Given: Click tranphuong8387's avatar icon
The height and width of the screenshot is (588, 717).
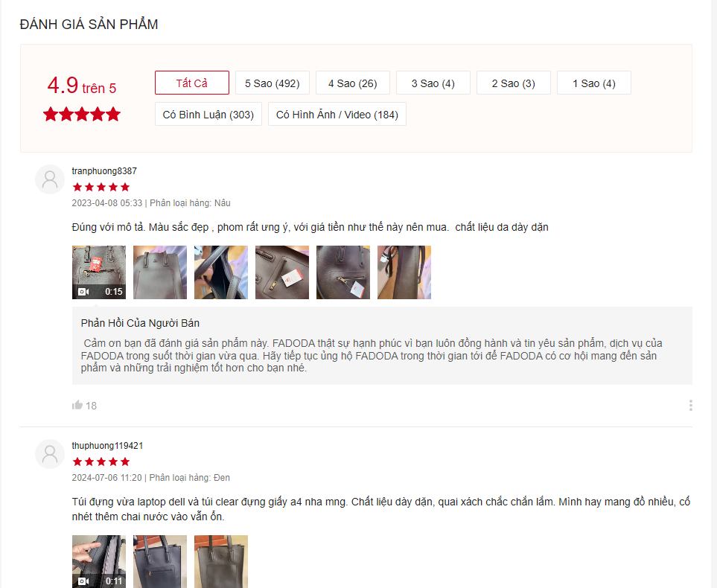Looking at the screenshot, I should 50,179.
